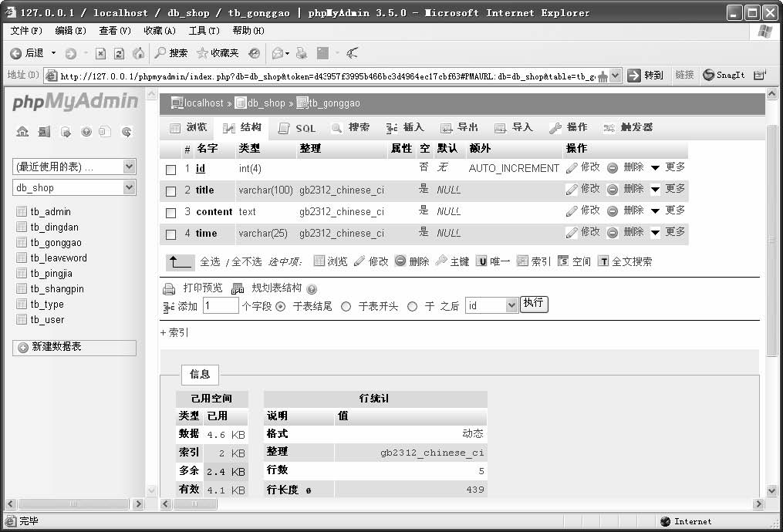Click the plus Indexes link
Viewport: 783px width, 532px height.
174,332
